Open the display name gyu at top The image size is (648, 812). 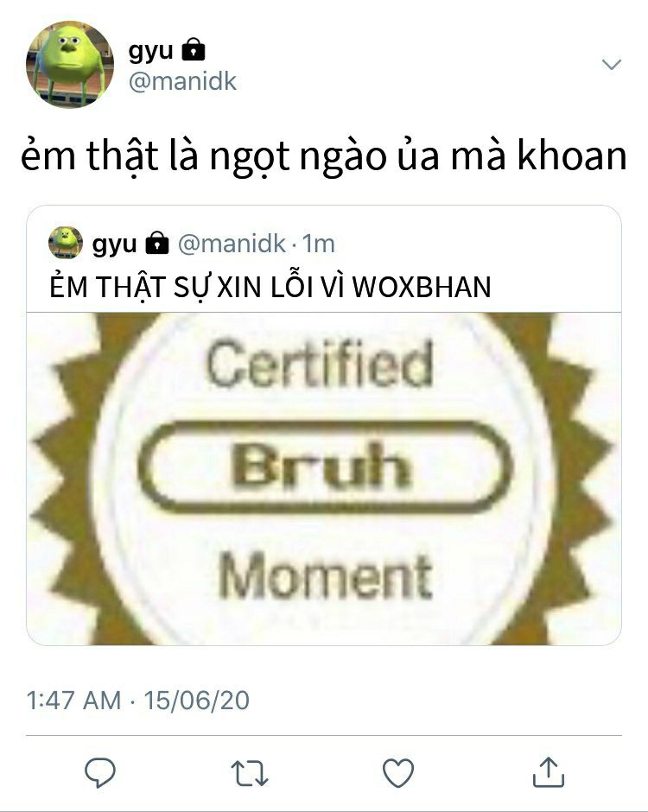coord(150,51)
